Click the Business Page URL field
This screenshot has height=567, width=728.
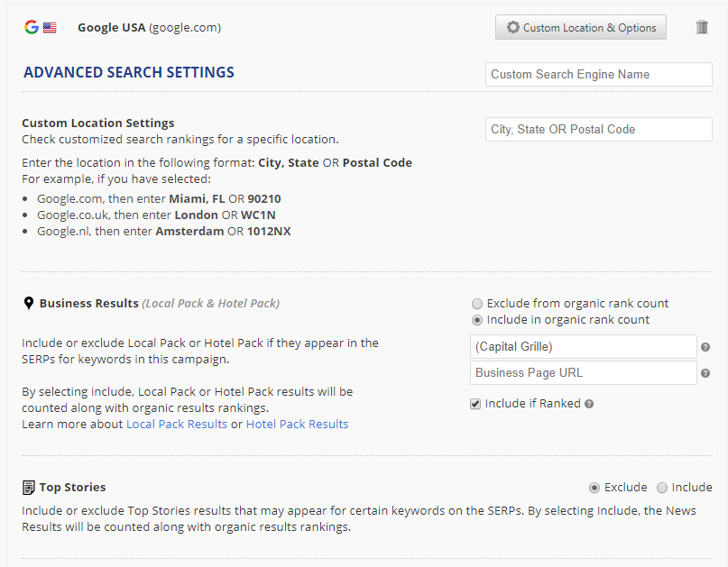pos(583,373)
